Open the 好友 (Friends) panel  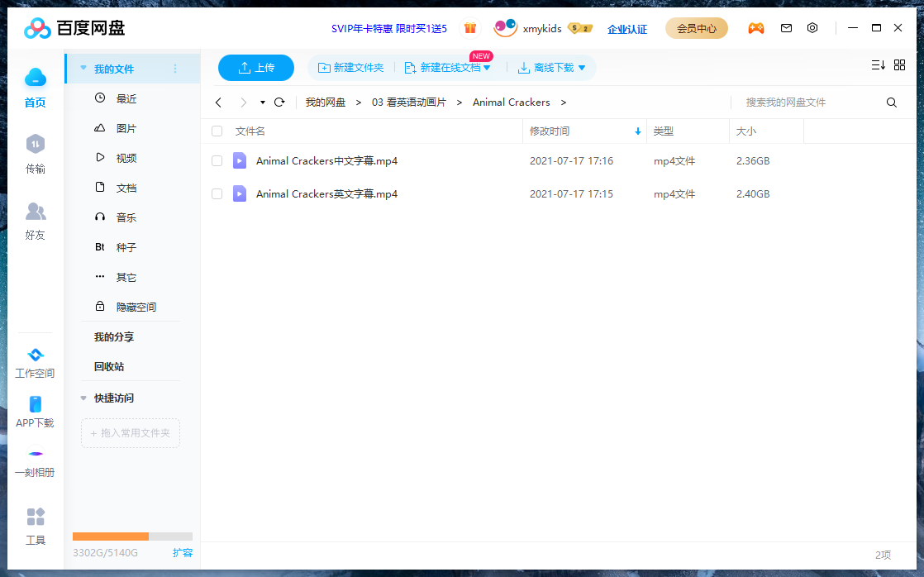(x=35, y=220)
